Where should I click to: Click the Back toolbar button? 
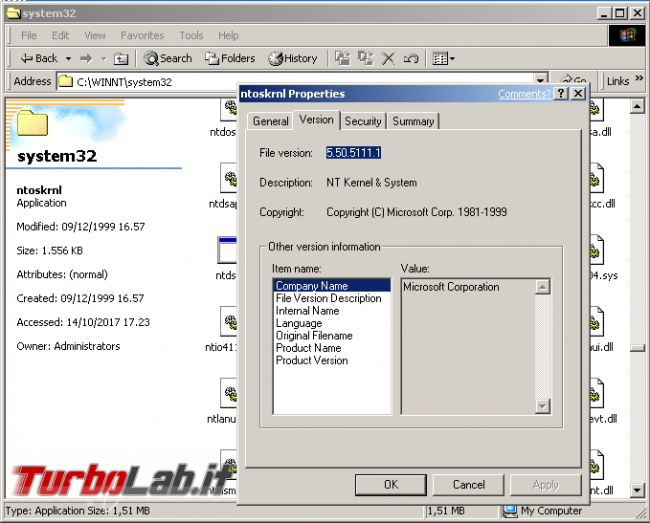39,58
